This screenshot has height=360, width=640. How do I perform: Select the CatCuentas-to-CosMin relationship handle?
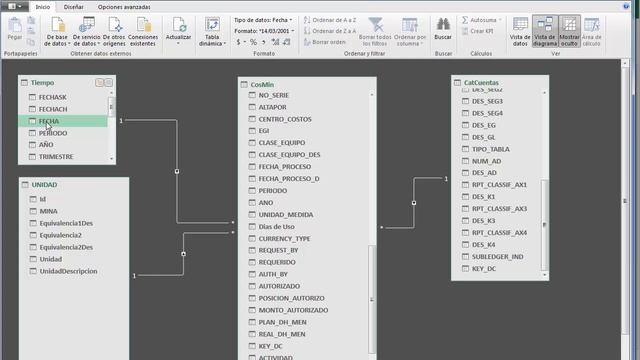pos(414,203)
